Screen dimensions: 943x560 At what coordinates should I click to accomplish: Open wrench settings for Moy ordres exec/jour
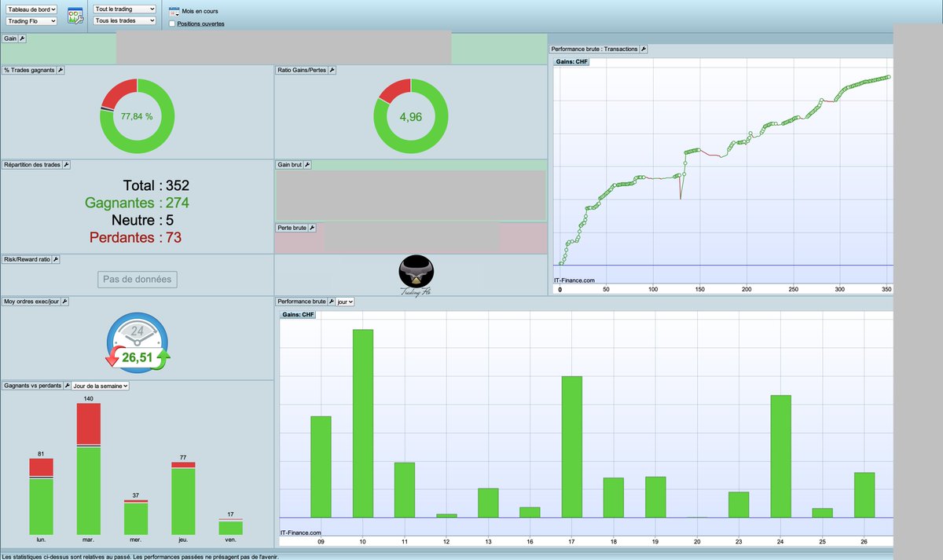pos(65,301)
